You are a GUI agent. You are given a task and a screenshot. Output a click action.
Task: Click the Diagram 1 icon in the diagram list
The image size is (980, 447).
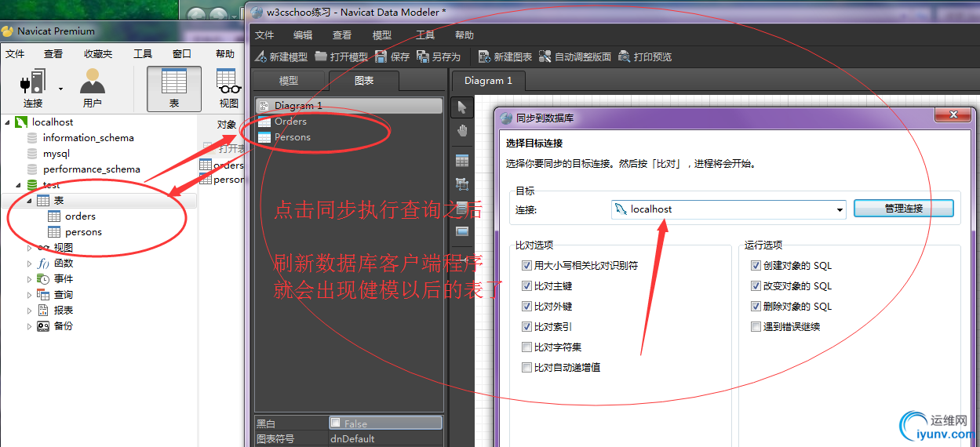click(x=264, y=106)
